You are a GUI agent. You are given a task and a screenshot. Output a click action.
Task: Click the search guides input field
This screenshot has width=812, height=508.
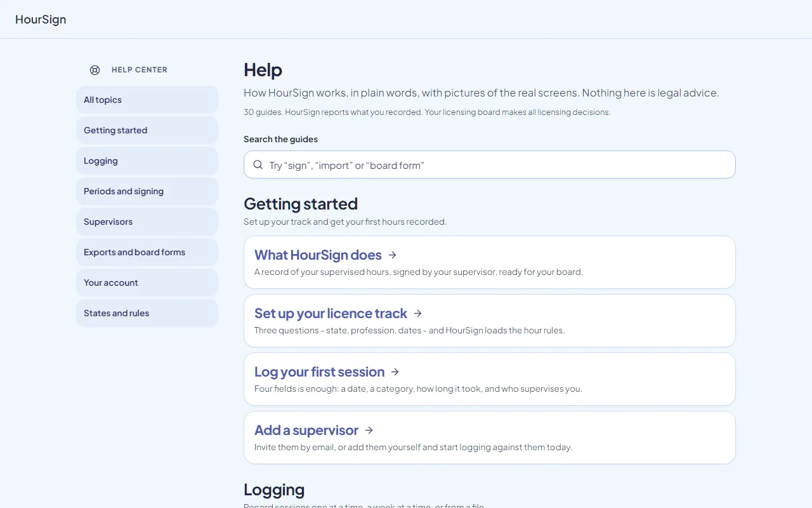490,164
